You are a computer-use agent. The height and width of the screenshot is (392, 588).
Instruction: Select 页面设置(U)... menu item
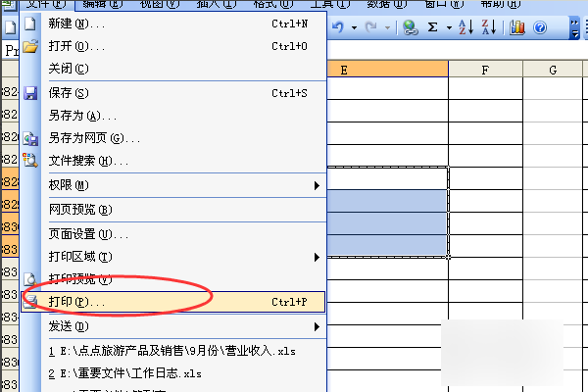172,234
